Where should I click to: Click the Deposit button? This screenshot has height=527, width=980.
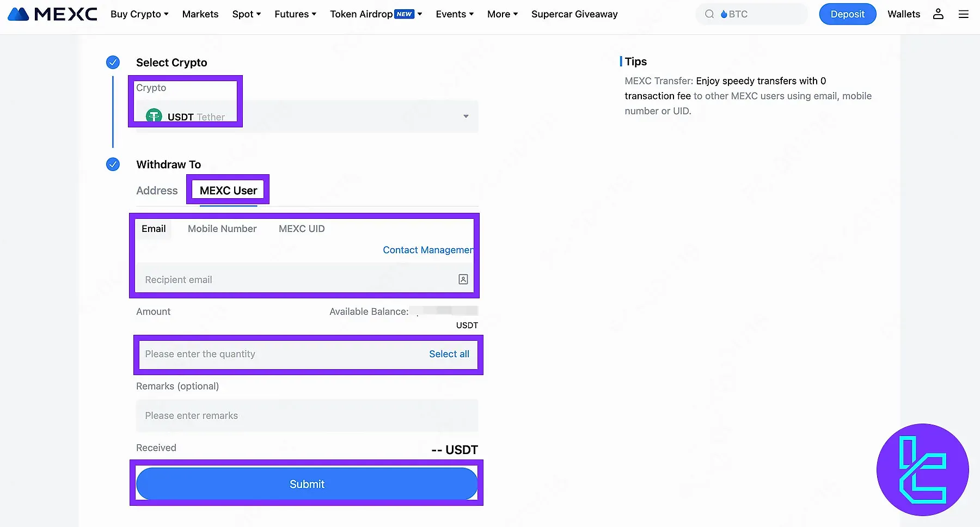(x=847, y=14)
